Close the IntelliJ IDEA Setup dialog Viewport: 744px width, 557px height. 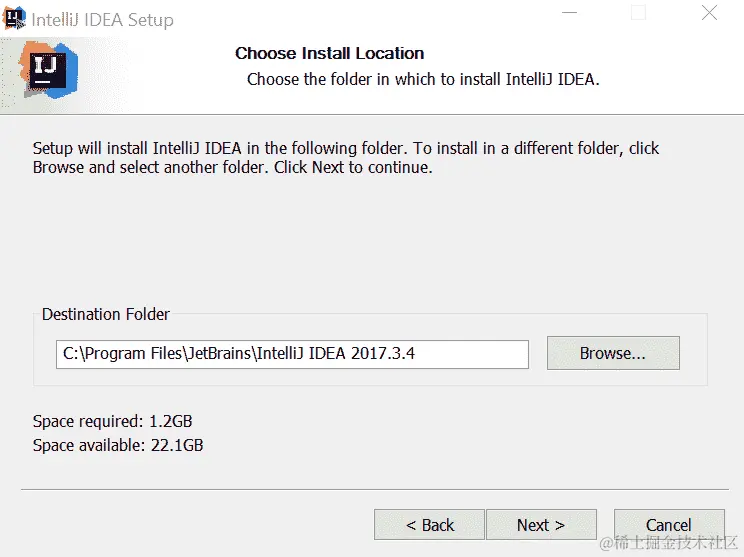(x=709, y=13)
